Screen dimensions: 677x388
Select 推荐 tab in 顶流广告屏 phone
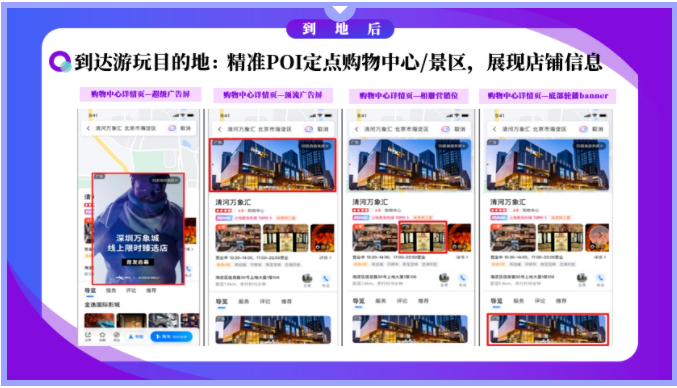286,301
